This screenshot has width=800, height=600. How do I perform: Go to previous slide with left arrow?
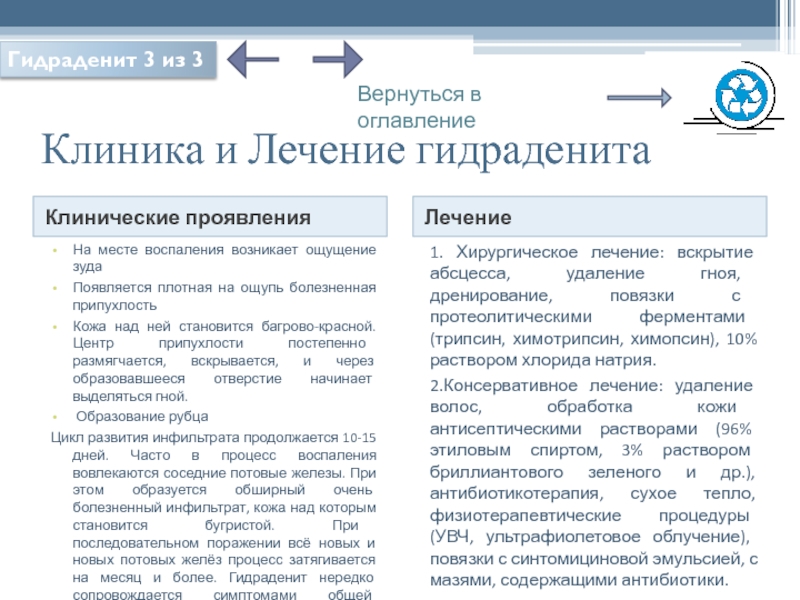pos(253,59)
